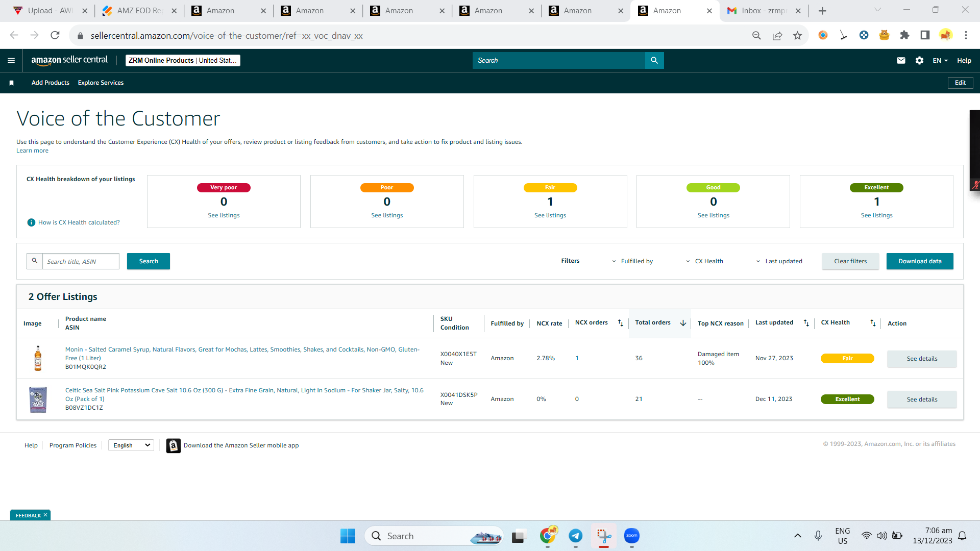Share this page from address bar

(777, 35)
